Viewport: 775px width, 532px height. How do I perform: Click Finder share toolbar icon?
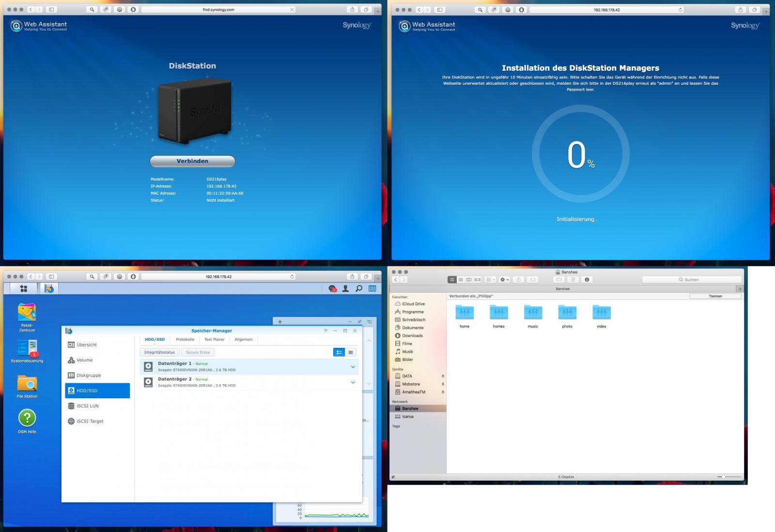518,280
